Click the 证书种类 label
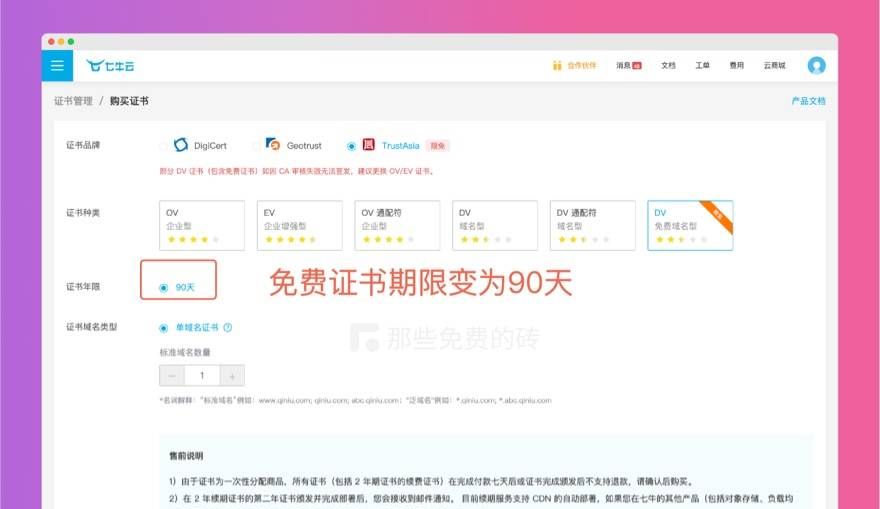 [83, 213]
